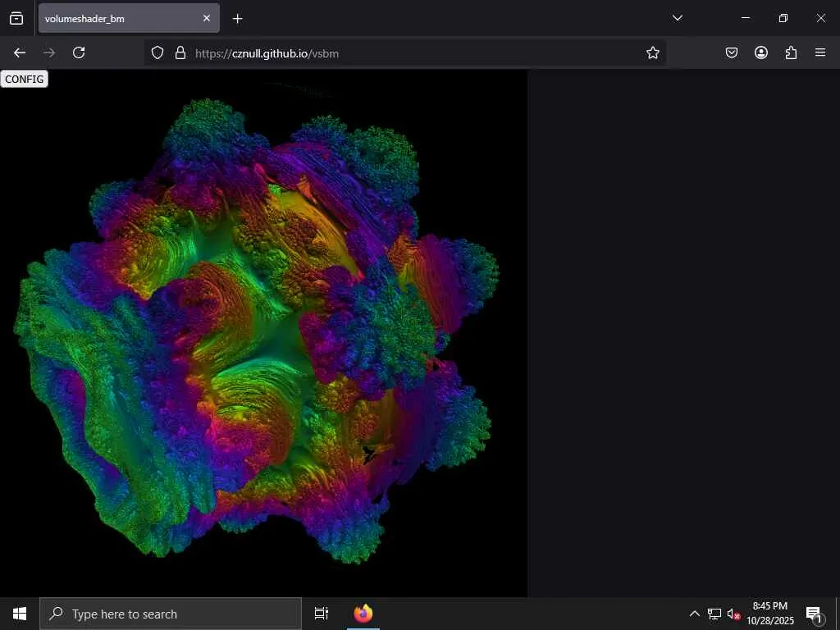840x630 pixels.
Task: Click the Type here to search box
Action: pos(171,614)
